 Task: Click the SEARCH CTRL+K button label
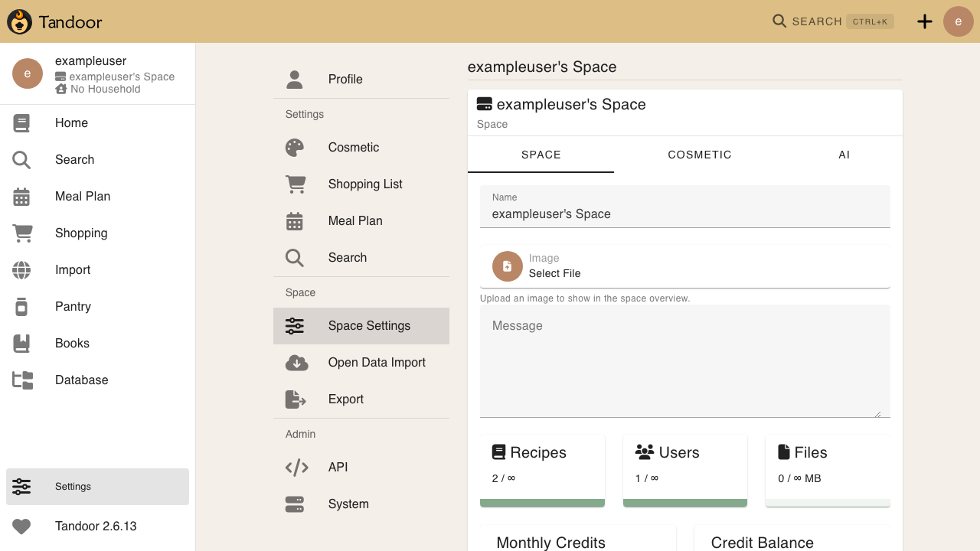[x=833, y=21]
